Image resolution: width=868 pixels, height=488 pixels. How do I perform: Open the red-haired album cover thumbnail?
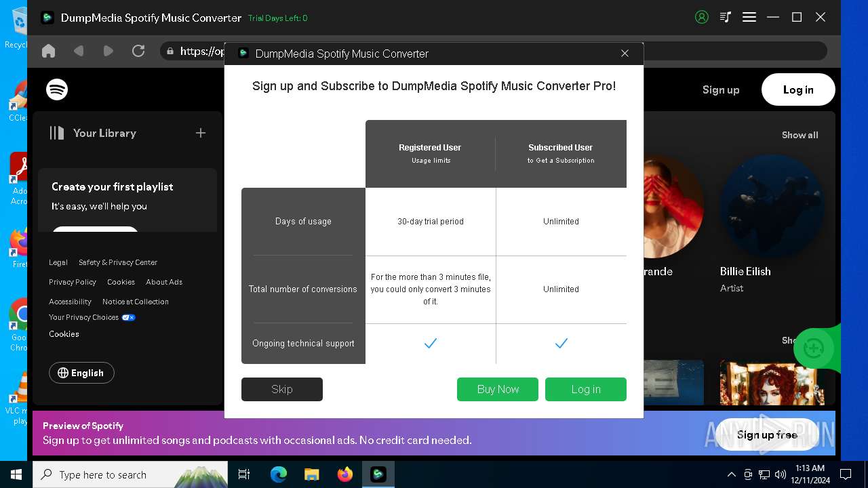tap(772, 383)
